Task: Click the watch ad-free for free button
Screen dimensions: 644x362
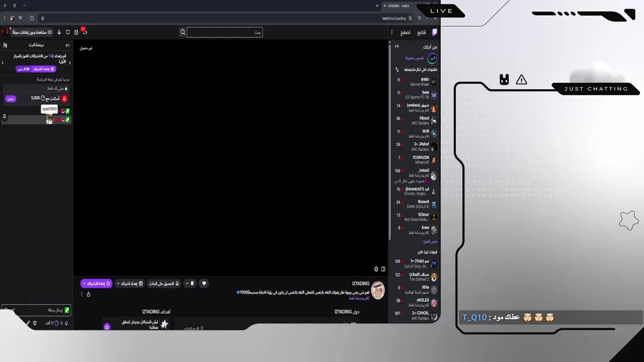Action: point(32,32)
